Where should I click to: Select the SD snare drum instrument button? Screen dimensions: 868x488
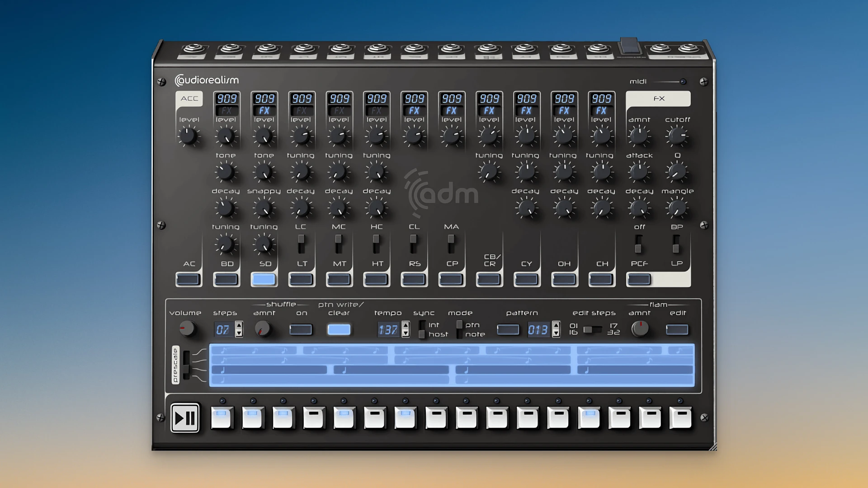[x=264, y=280]
